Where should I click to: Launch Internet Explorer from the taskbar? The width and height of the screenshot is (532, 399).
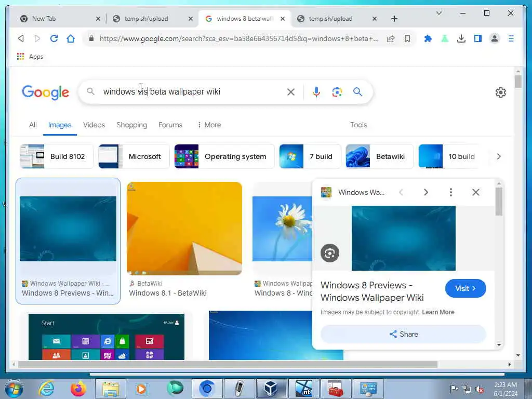[x=46, y=389]
